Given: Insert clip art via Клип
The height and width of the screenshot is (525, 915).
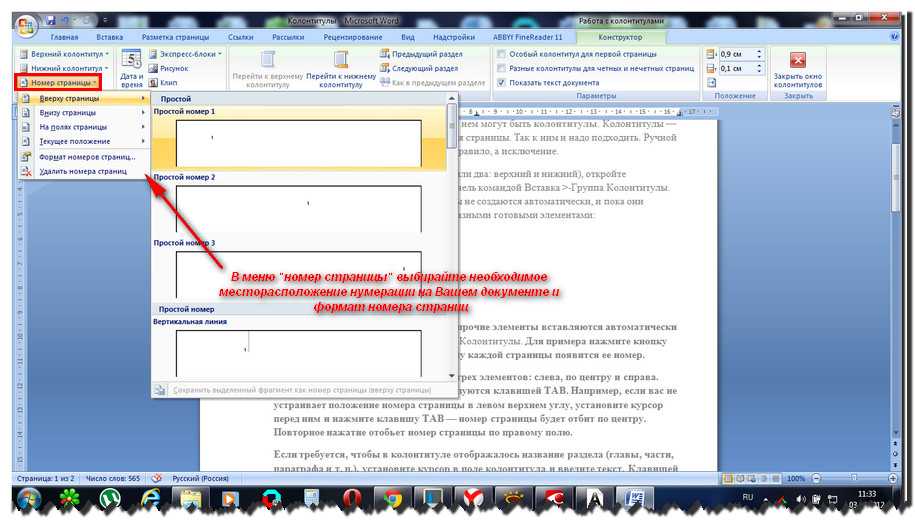Looking at the screenshot, I should (163, 83).
